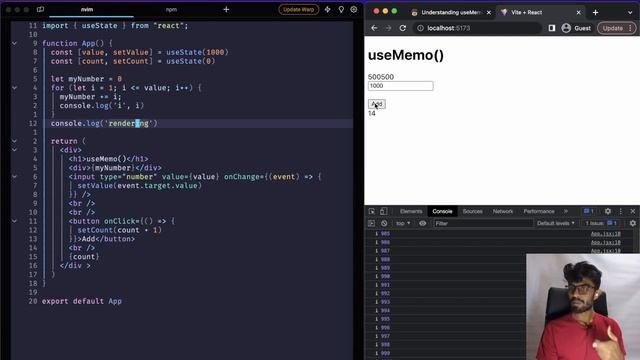
Task: Close the DevTools panel
Action: point(633,211)
